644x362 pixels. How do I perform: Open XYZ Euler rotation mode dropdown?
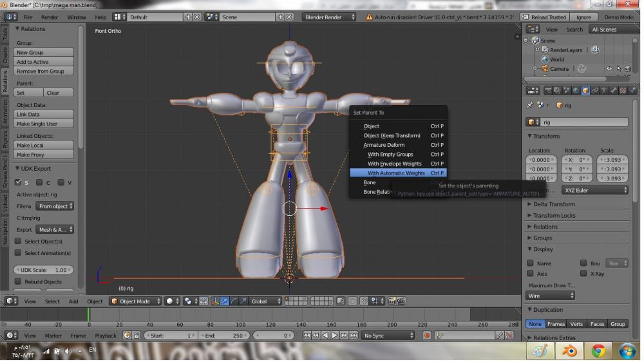[595, 190]
